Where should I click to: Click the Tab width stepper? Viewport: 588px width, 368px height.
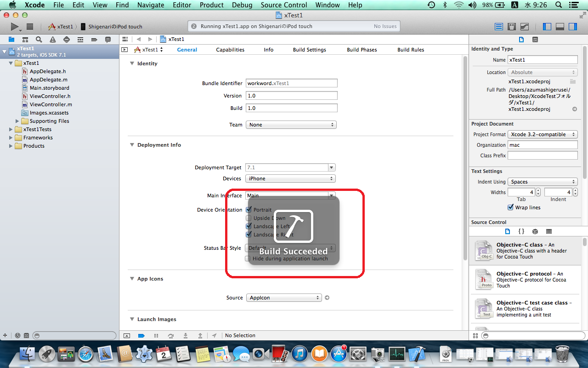pos(538,192)
